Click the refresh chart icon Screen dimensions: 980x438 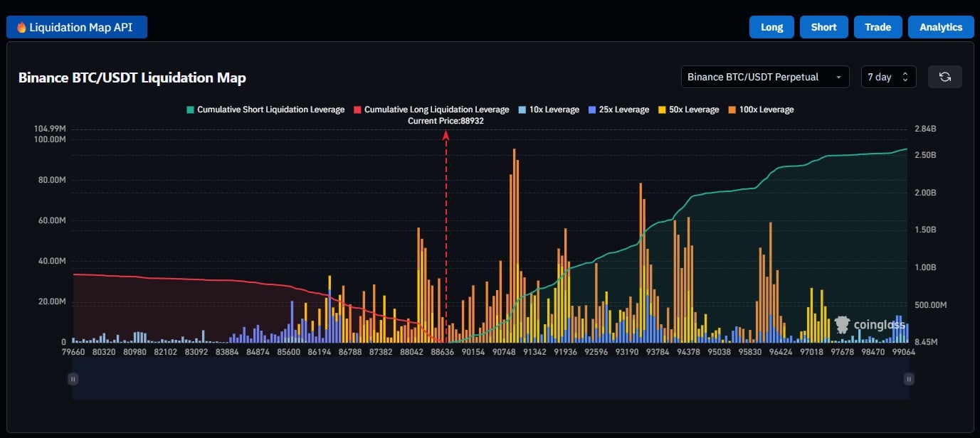944,77
